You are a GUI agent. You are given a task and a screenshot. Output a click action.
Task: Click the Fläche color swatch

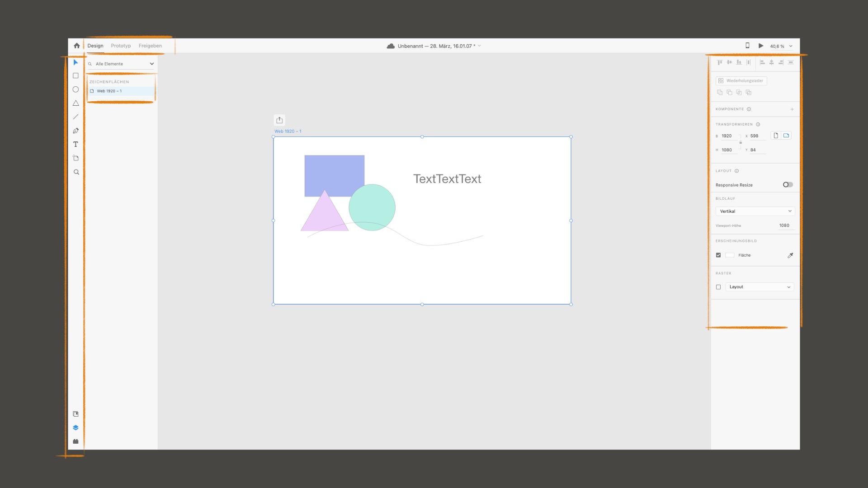click(730, 255)
